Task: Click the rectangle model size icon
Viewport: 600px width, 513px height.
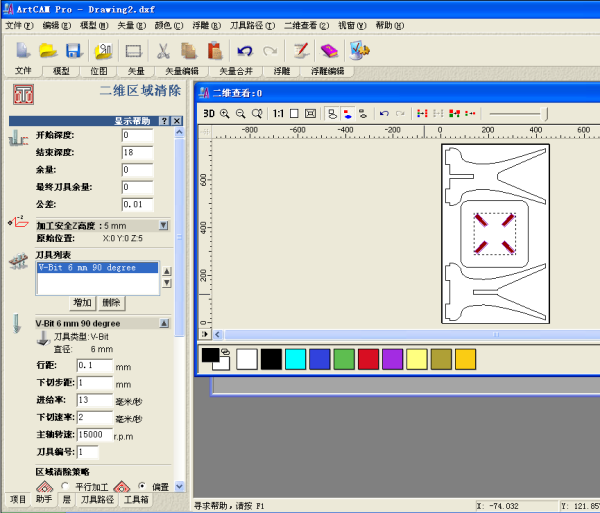Action: coord(134,50)
